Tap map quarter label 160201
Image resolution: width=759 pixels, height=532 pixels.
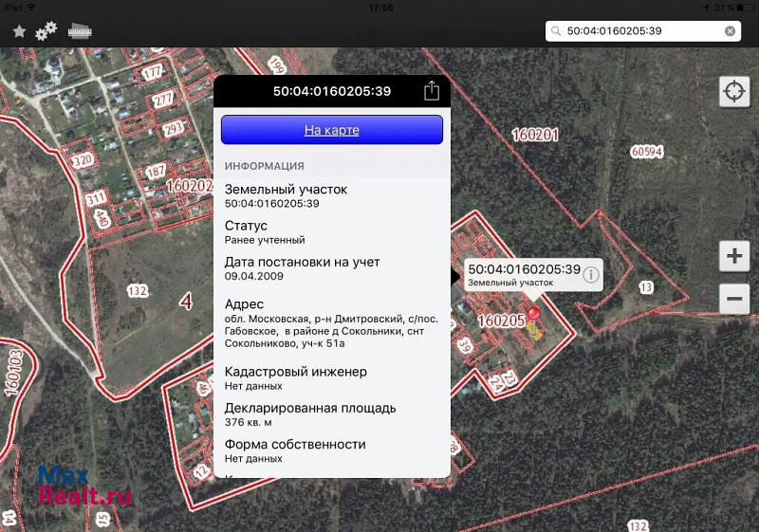pyautogui.click(x=534, y=136)
